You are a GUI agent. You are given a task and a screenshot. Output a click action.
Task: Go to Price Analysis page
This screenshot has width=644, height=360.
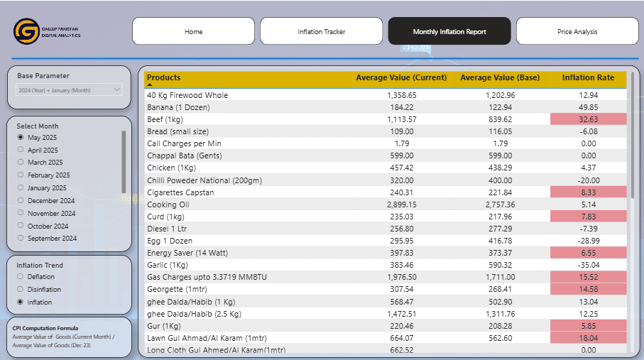coord(577,31)
